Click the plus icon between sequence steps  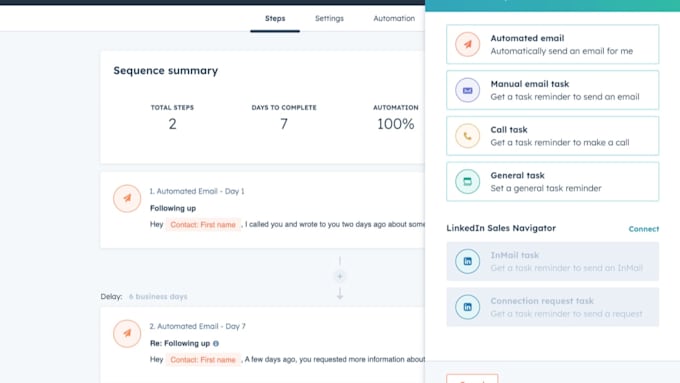(340, 276)
